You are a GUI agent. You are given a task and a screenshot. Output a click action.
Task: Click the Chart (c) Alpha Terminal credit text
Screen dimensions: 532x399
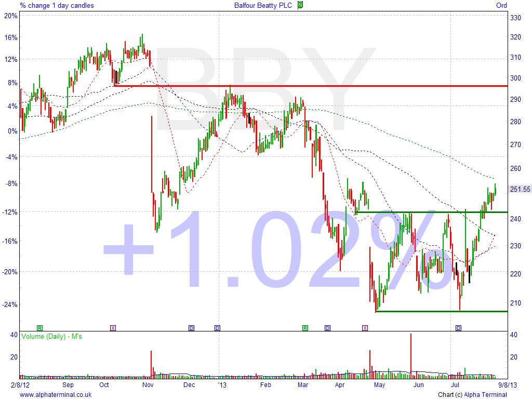472,395
